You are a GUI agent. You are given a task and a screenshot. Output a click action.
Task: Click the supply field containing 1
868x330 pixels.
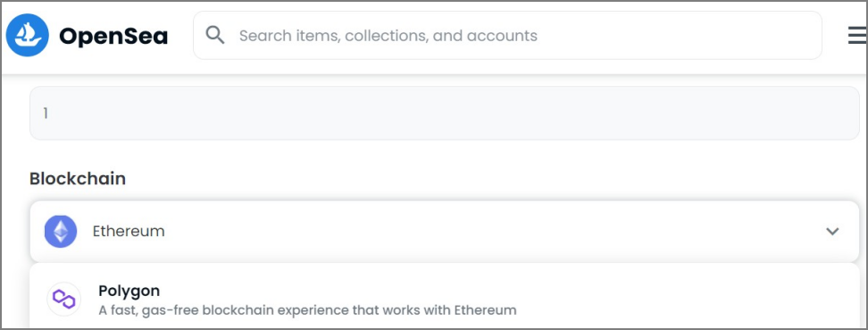[445, 114]
